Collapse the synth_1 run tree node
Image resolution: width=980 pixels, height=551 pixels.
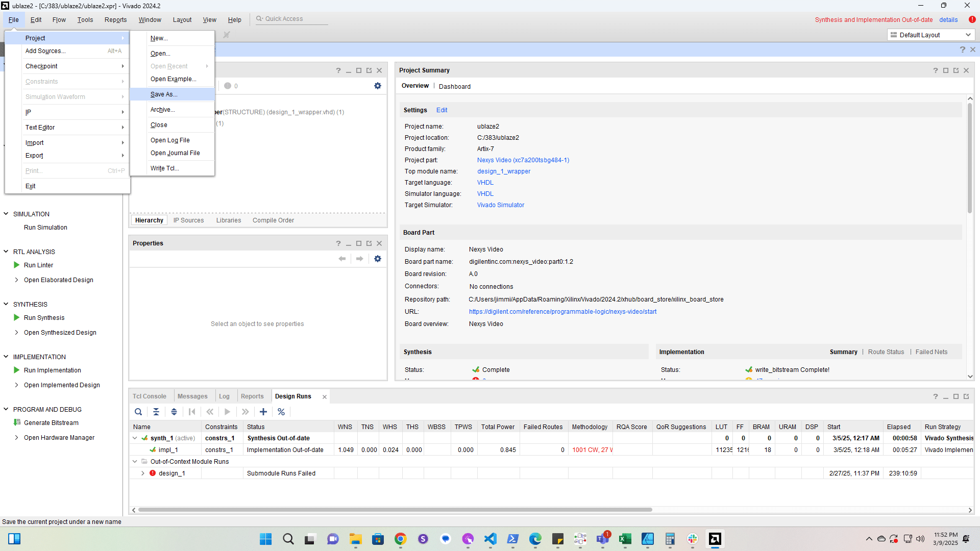[135, 438]
